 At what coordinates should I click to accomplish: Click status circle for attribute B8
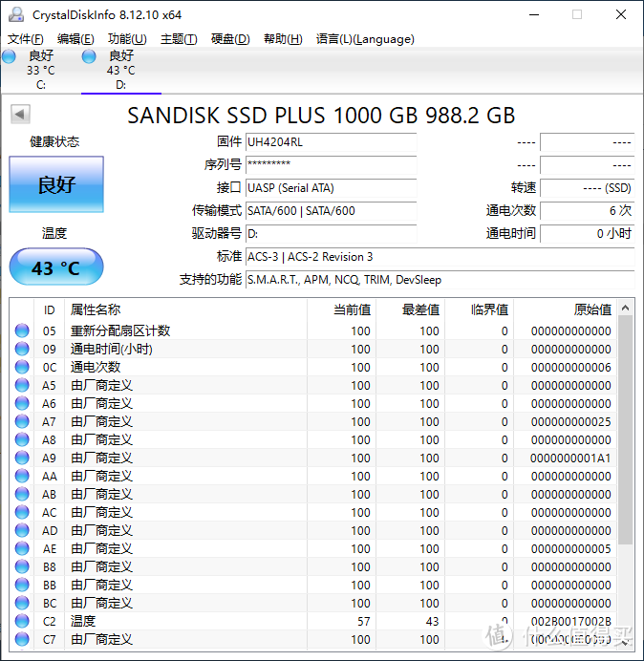pos(22,566)
